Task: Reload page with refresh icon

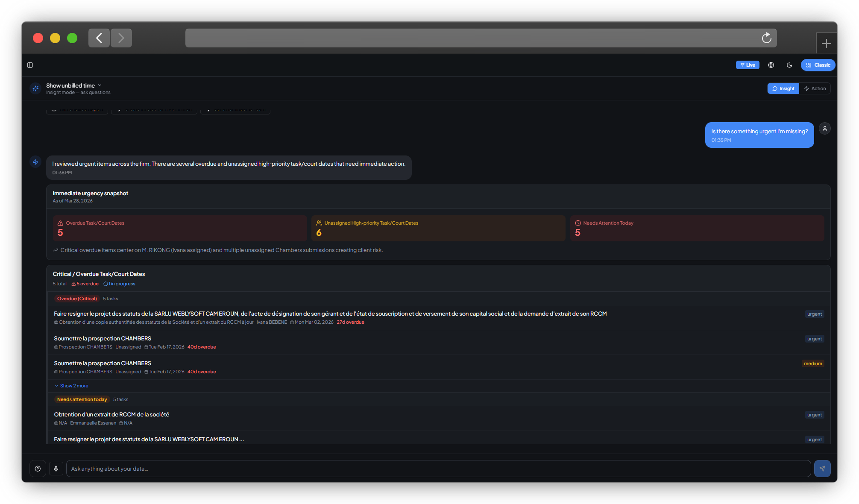Action: pyautogui.click(x=766, y=38)
